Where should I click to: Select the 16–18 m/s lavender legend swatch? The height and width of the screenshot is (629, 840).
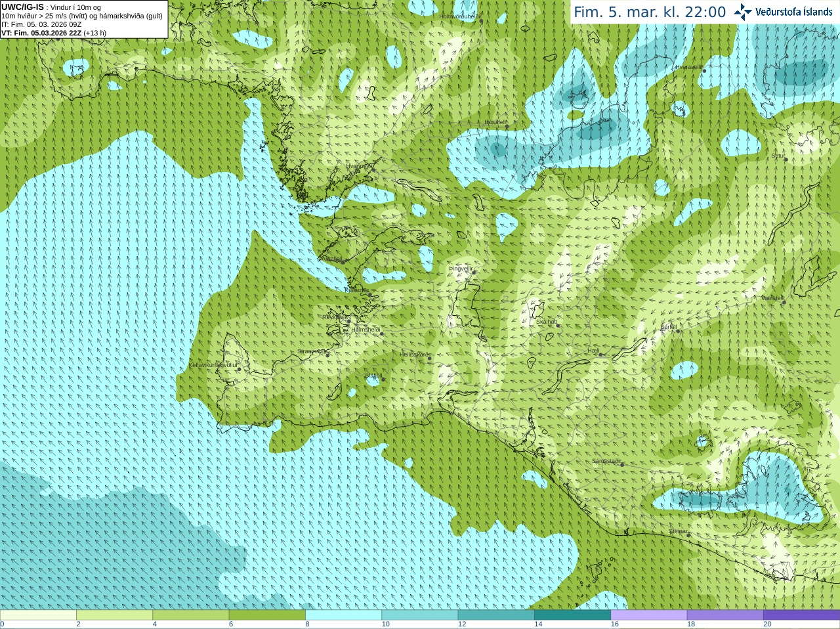click(x=649, y=615)
